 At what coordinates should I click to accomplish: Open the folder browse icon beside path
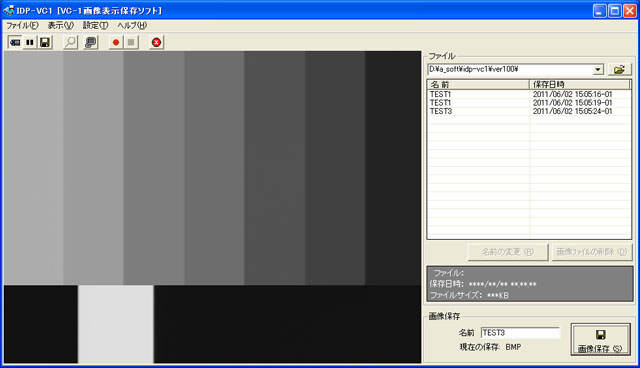(619, 70)
